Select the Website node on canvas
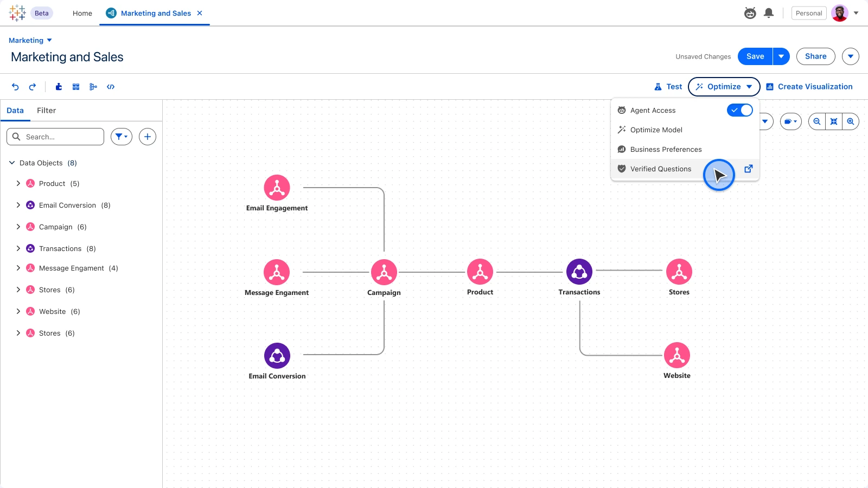The height and width of the screenshot is (488, 868). pyautogui.click(x=677, y=355)
